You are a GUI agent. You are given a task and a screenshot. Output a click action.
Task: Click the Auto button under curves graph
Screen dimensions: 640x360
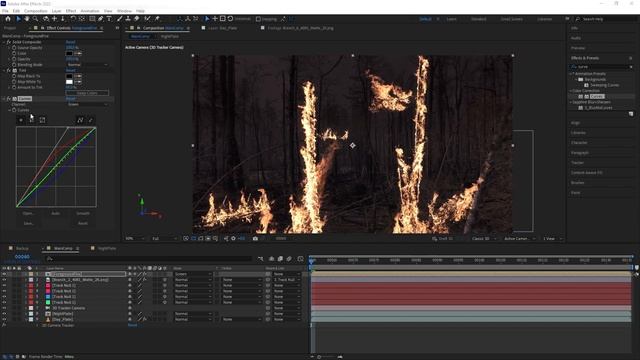(x=56, y=213)
